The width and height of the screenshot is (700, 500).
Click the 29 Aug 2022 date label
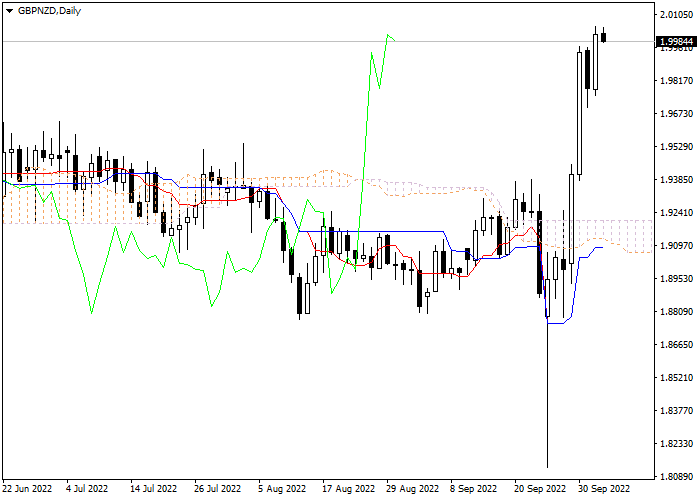coord(413,488)
